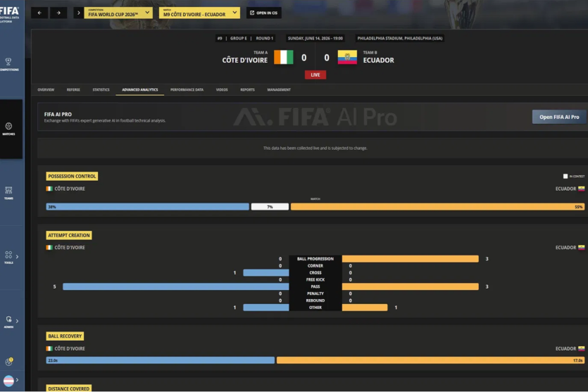Click Ecuador's orange Pass attempt bar

click(x=411, y=286)
